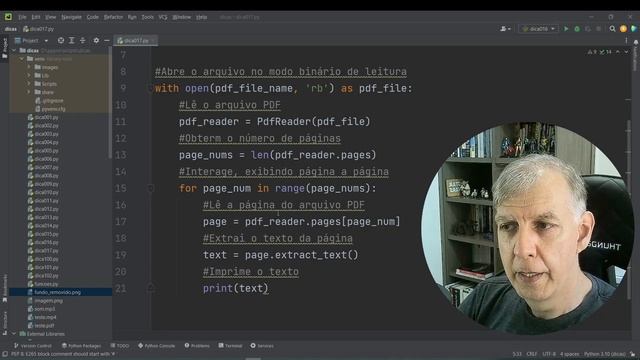Open the user account icon in toolbar
640x360 pixels.
click(505, 29)
